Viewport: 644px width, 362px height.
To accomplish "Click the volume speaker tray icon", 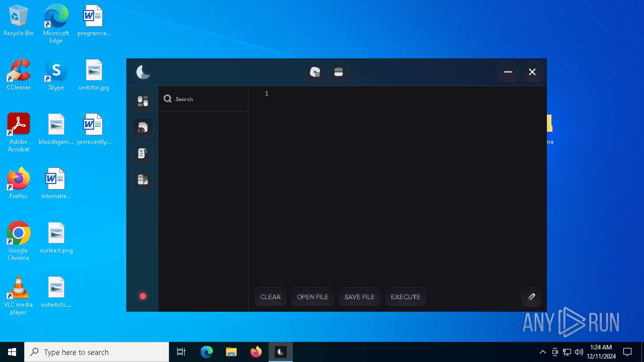I will [579, 352].
